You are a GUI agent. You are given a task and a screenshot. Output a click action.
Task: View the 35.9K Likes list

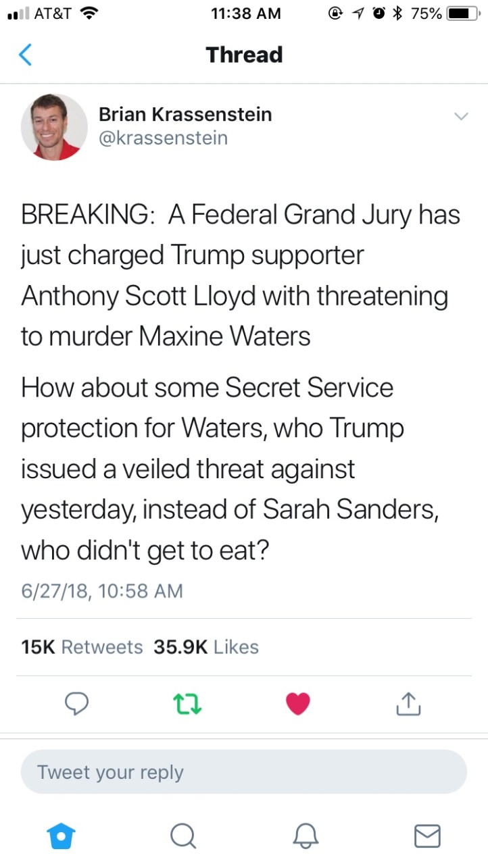pyautogui.click(x=206, y=647)
